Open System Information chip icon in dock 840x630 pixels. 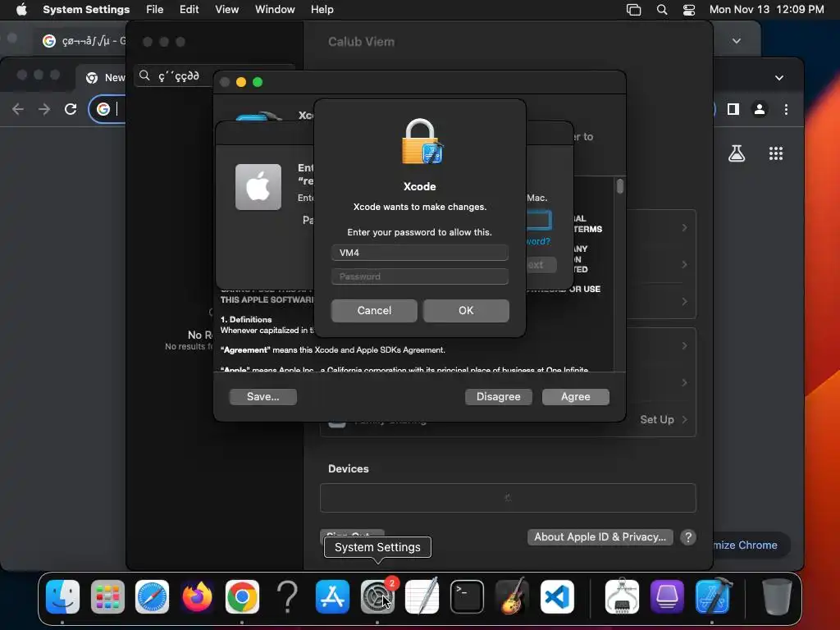click(x=622, y=596)
